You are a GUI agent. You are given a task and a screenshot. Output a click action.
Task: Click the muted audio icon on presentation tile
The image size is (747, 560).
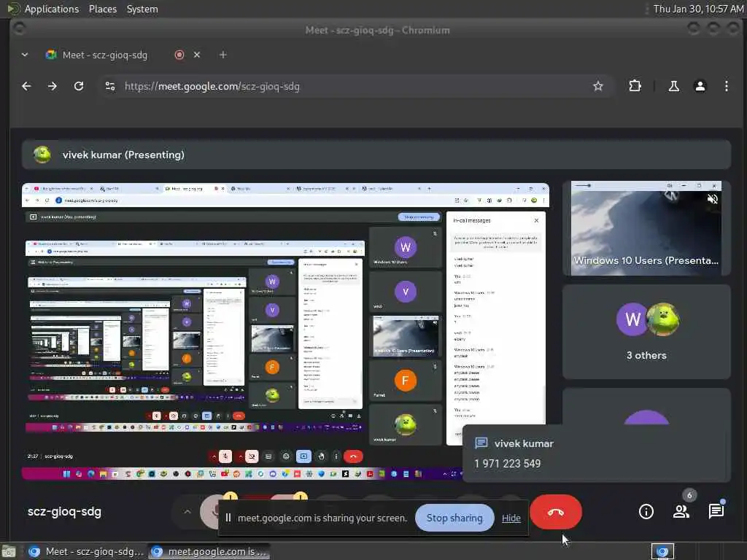712,199
